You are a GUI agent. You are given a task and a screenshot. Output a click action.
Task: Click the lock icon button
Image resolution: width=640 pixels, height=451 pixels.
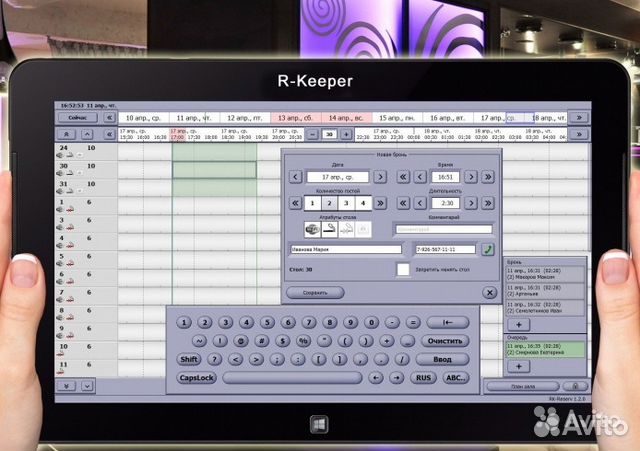[x=575, y=386]
